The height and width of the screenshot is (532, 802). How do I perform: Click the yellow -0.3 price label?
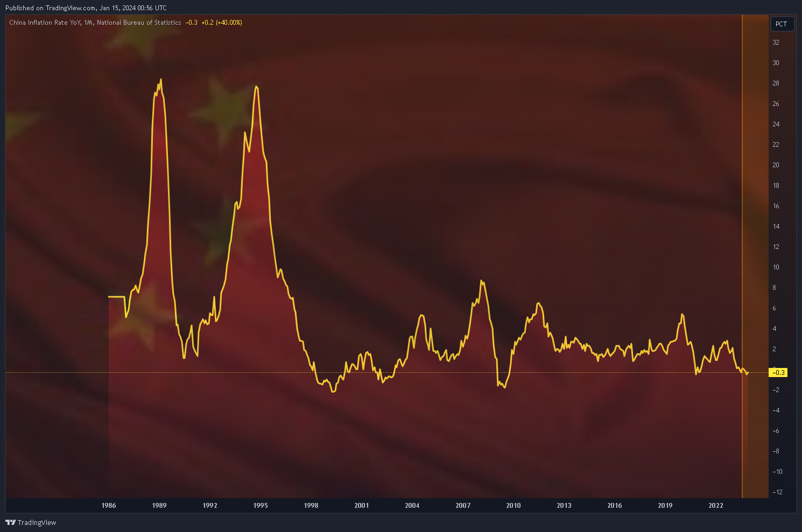[x=778, y=372]
